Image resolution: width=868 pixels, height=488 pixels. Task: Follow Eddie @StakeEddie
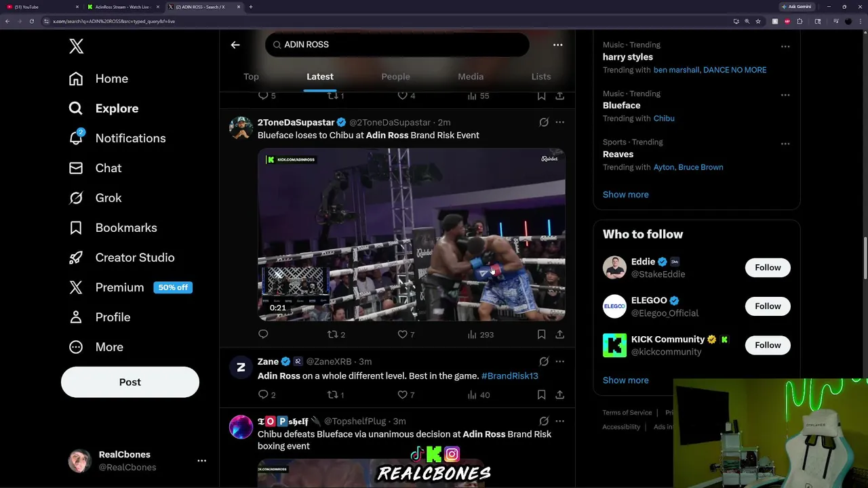point(768,268)
